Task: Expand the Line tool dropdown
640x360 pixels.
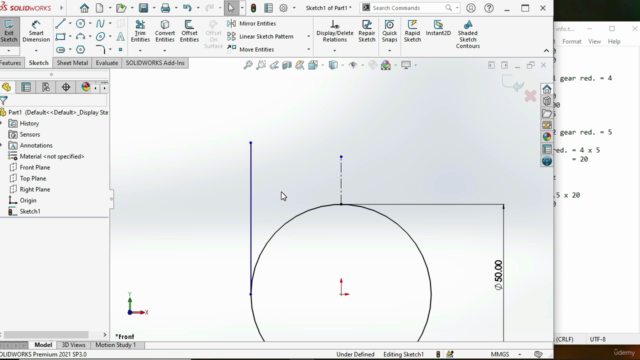Action: pos(70,24)
